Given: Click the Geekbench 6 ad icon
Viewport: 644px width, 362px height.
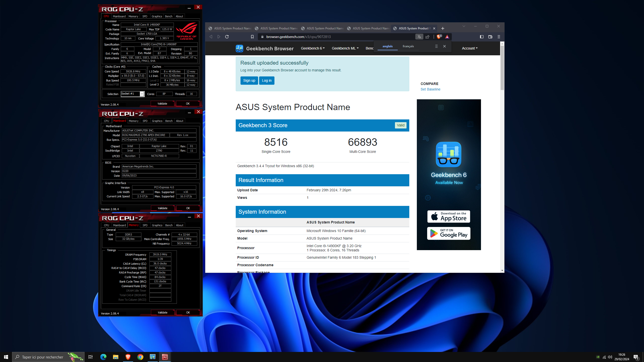Looking at the screenshot, I should [449, 154].
